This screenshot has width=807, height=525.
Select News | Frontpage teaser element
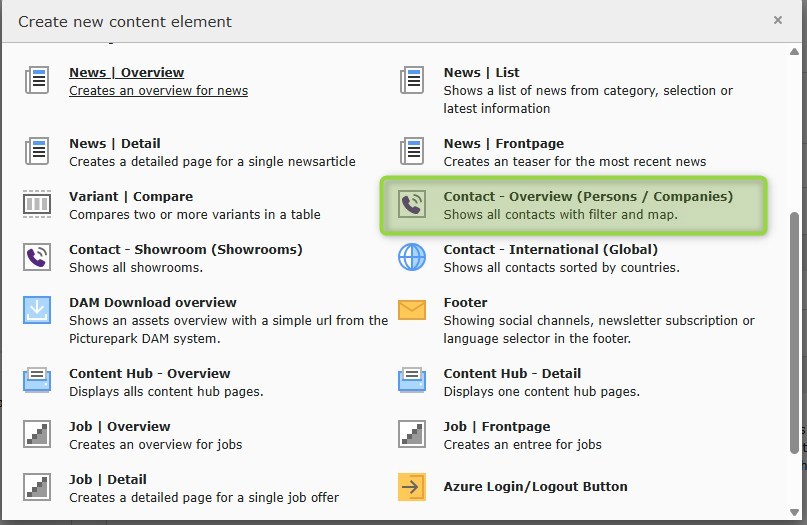pyautogui.click(x=503, y=144)
